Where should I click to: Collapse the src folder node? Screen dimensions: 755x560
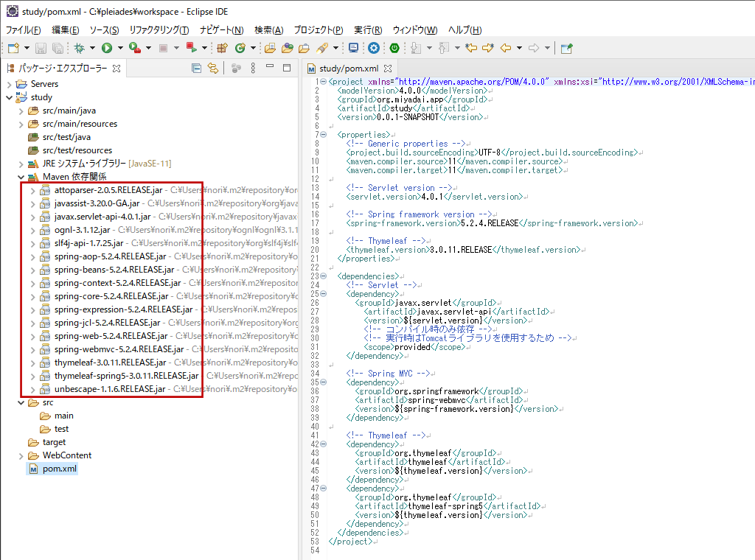tap(21, 402)
